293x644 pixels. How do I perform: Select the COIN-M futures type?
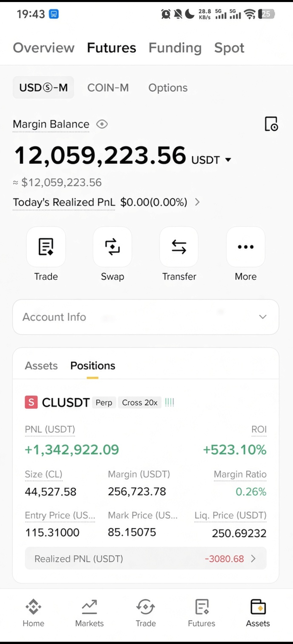pyautogui.click(x=108, y=88)
